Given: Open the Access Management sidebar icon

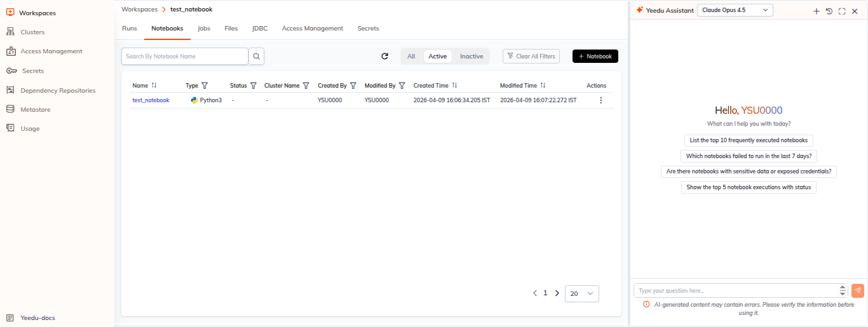Looking at the screenshot, I should [10, 51].
